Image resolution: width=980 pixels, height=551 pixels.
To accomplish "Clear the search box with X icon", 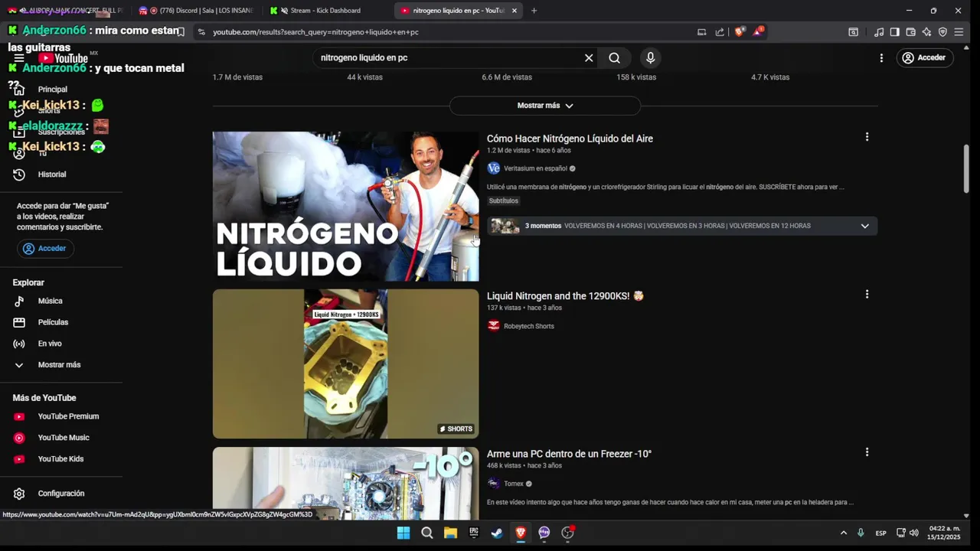I will (x=589, y=58).
